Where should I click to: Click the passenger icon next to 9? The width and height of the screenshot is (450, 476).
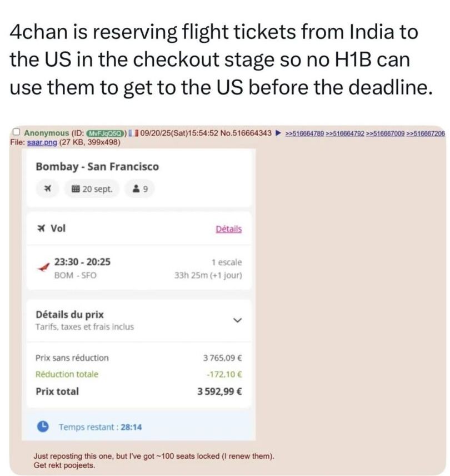136,189
